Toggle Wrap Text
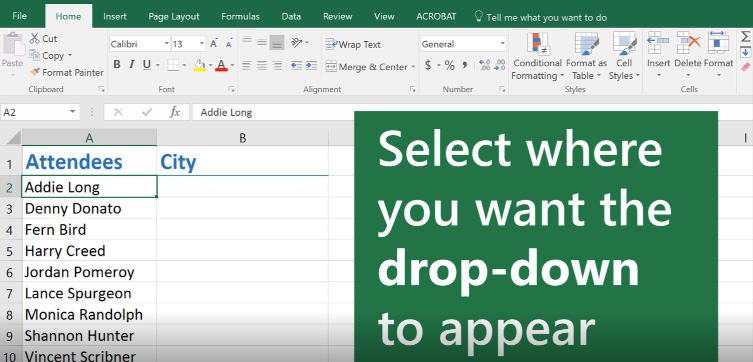Viewport: 753px width, 362px height. coord(353,44)
